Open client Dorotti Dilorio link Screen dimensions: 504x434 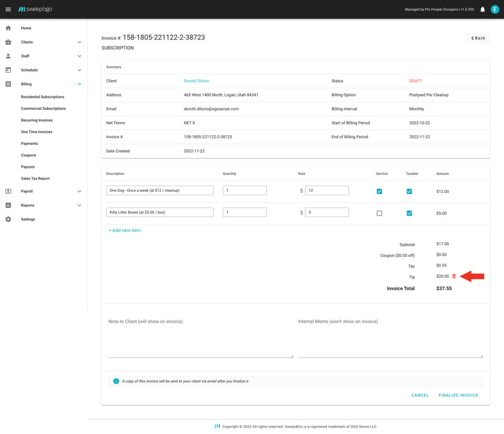click(x=196, y=81)
